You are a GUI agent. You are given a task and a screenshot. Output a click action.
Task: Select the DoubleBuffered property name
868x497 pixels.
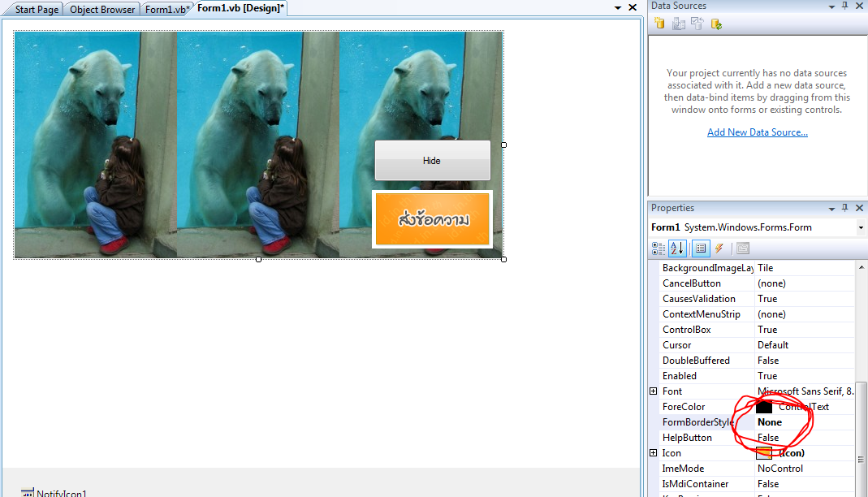point(696,361)
